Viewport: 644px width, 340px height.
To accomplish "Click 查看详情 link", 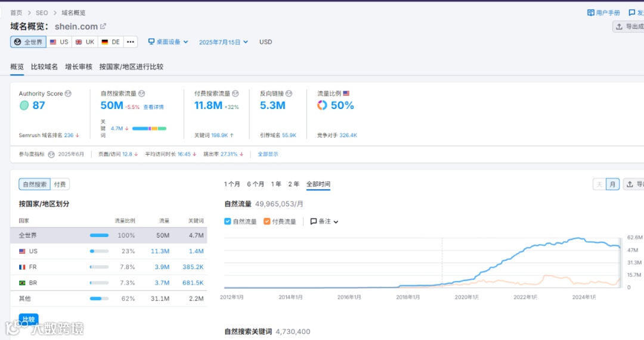I will pyautogui.click(x=154, y=107).
